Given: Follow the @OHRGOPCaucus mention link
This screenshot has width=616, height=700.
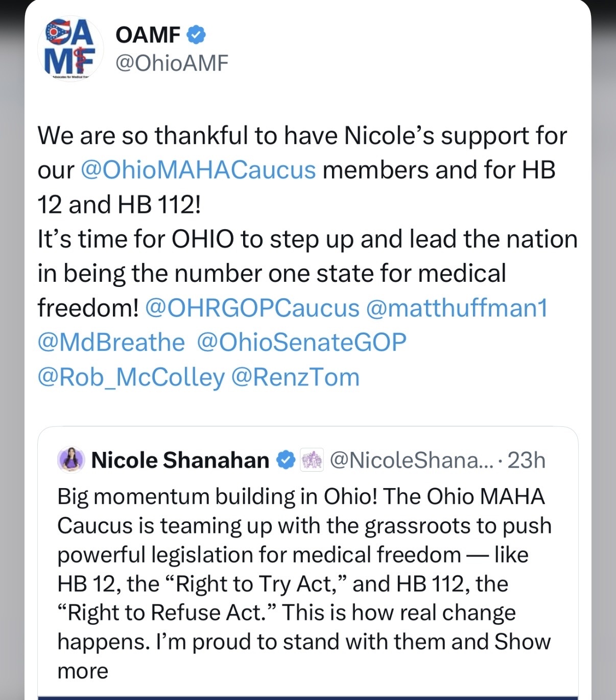Looking at the screenshot, I should point(252,308).
